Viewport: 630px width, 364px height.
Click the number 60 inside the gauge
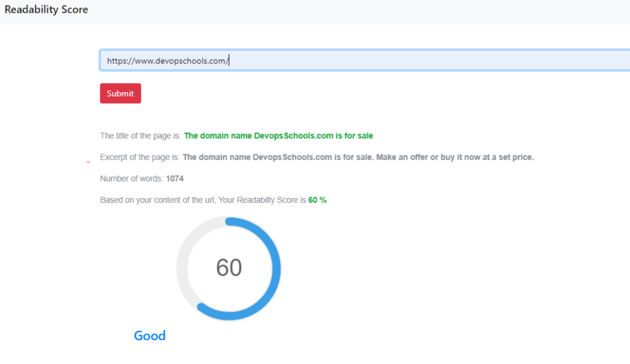click(x=229, y=267)
